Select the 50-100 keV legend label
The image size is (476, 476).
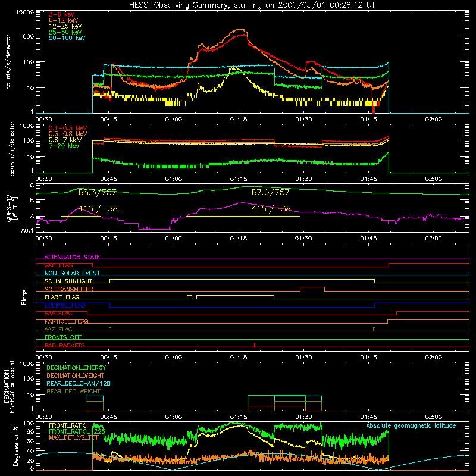pos(67,38)
